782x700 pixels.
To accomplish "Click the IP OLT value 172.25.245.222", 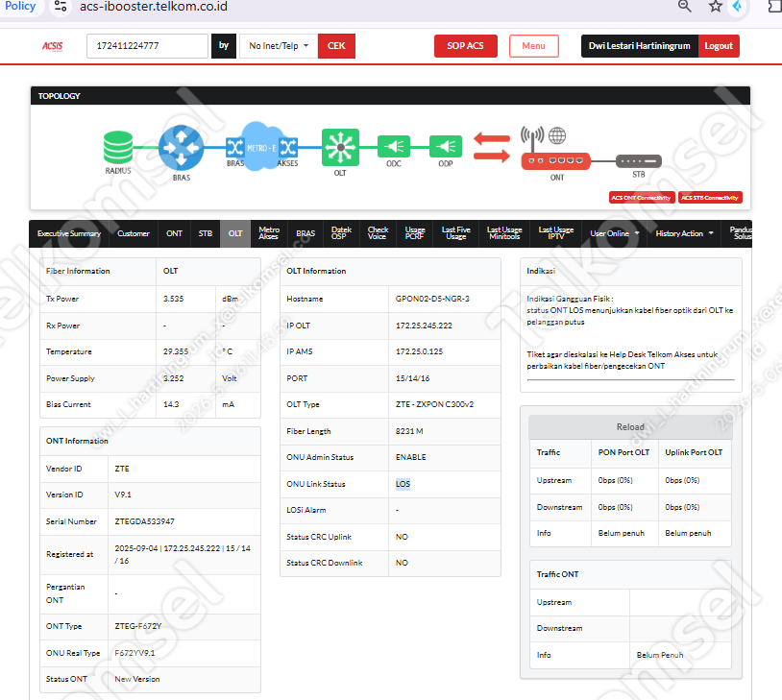I will pyautogui.click(x=424, y=326).
